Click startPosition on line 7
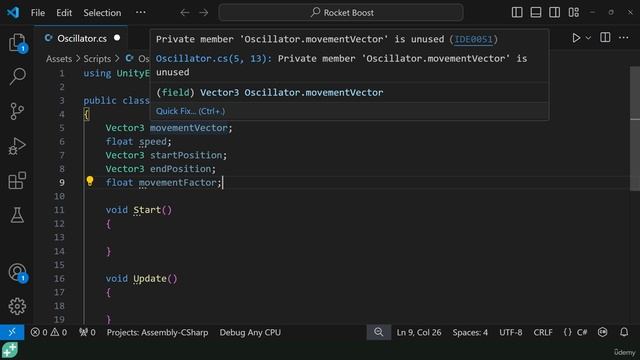640x360 pixels. pyautogui.click(x=186, y=155)
